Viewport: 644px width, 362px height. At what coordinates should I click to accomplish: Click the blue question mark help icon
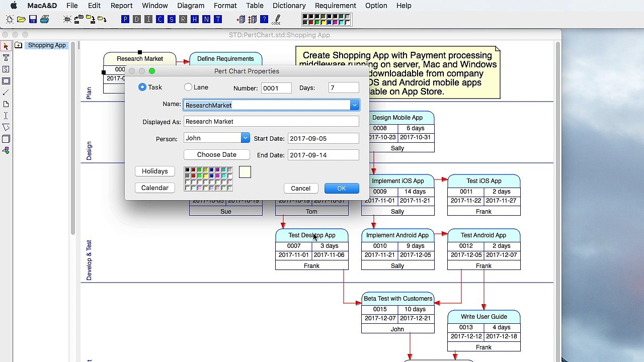(264, 19)
